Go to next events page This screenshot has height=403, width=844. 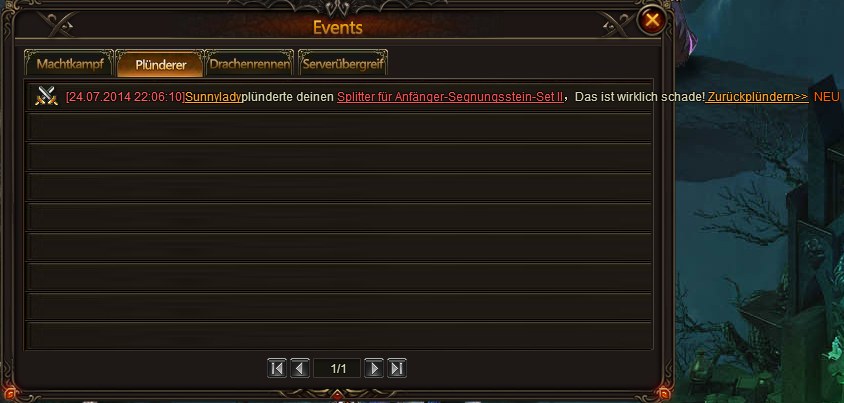coord(374,369)
